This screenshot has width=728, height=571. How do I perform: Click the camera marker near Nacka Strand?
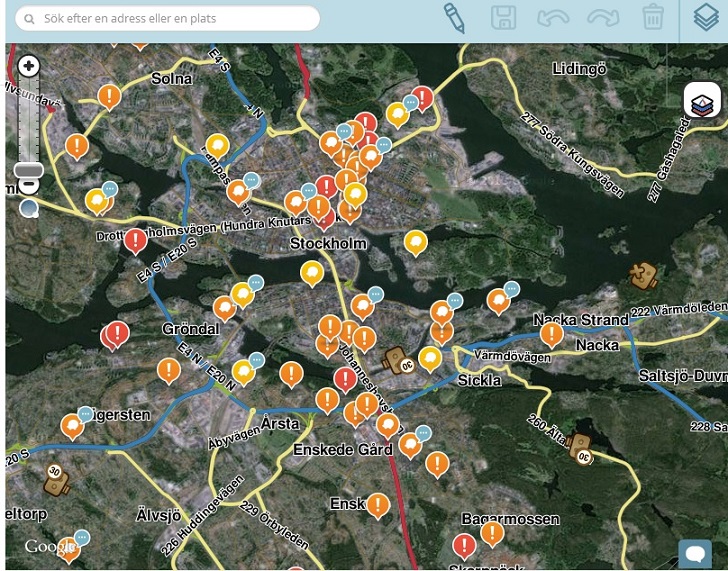pos(643,274)
